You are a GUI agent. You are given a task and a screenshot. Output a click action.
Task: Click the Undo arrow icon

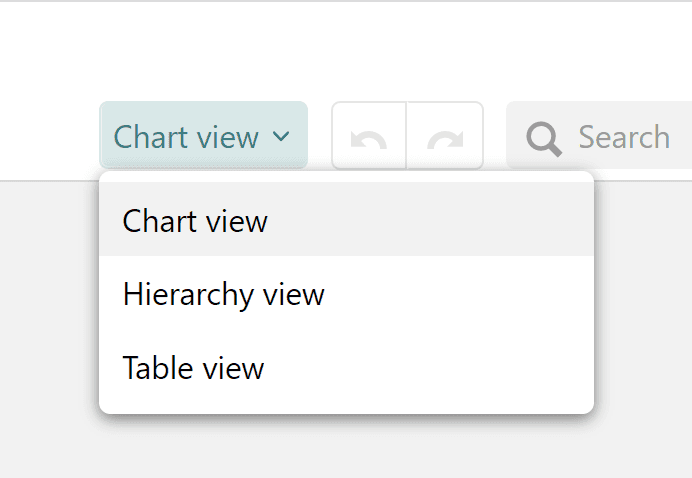click(369, 140)
